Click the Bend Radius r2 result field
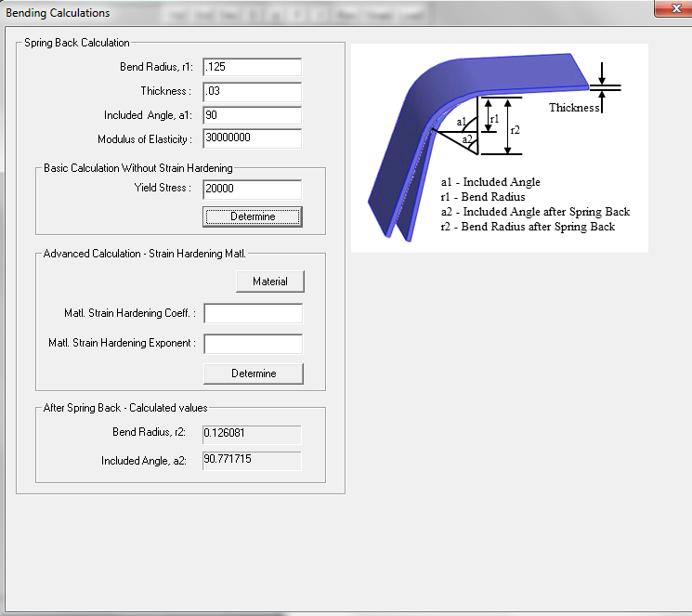 tap(252, 434)
